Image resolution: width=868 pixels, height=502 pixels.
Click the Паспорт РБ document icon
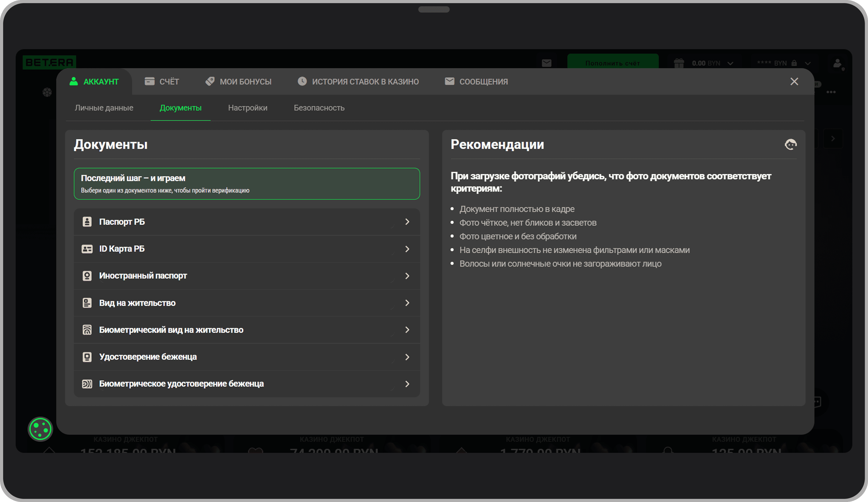pos(87,221)
